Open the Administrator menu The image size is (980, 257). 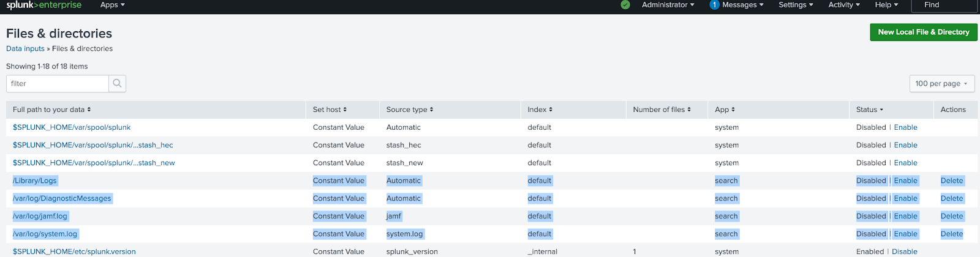pos(668,5)
